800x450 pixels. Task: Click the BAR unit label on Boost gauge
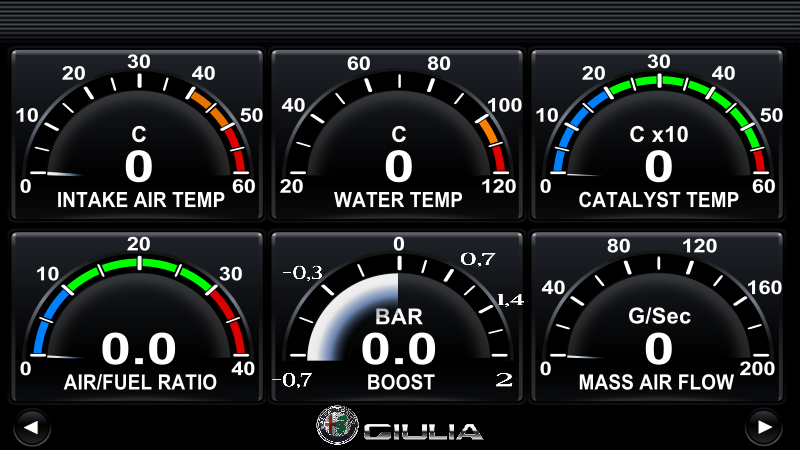(399, 317)
